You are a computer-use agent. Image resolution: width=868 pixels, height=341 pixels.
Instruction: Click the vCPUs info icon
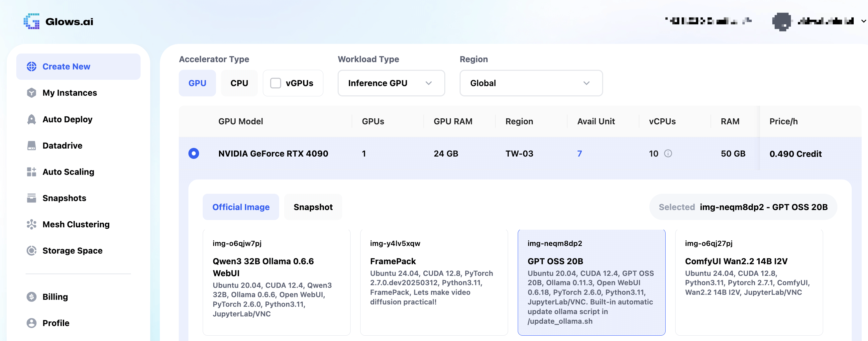tap(668, 154)
